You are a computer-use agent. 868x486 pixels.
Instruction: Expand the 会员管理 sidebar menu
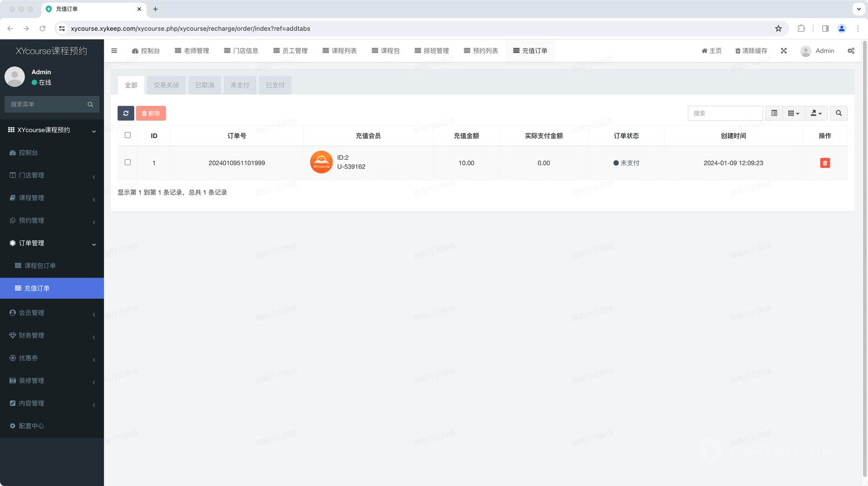click(x=52, y=313)
